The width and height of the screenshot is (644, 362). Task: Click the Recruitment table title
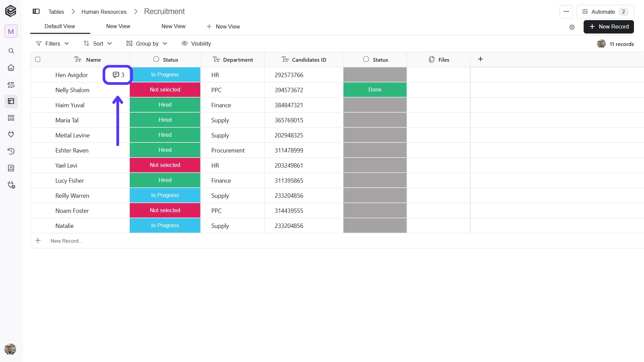pyautogui.click(x=164, y=11)
